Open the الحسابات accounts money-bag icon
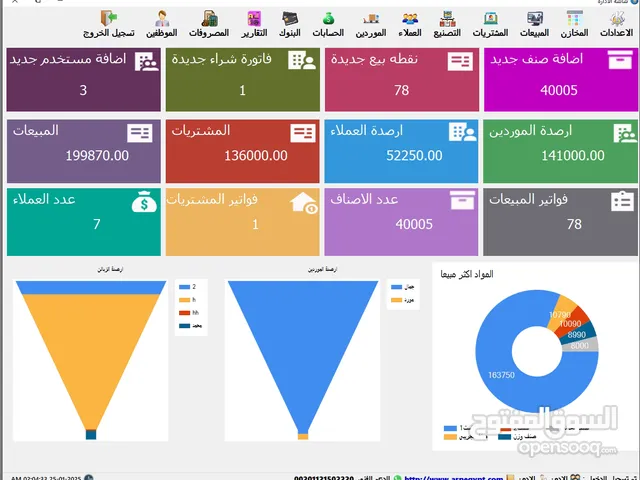Image resolution: width=640 pixels, height=480 pixels. point(328,19)
